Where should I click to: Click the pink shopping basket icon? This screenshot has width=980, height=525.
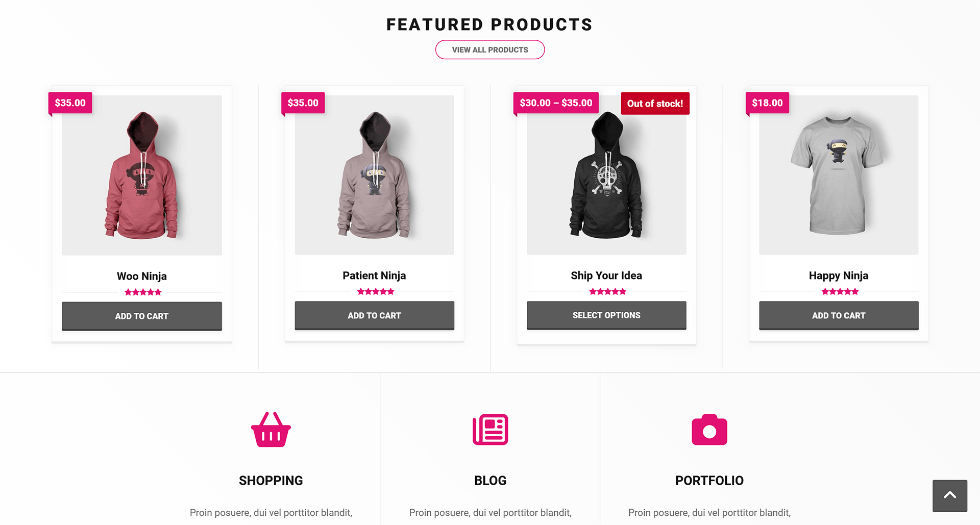[x=271, y=430]
